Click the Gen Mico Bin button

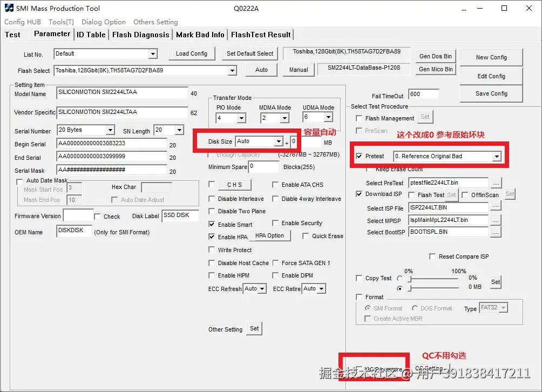click(x=436, y=69)
